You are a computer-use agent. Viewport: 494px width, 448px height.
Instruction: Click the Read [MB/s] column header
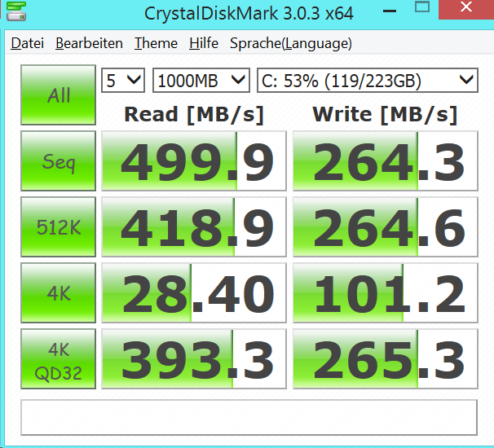pos(194,115)
